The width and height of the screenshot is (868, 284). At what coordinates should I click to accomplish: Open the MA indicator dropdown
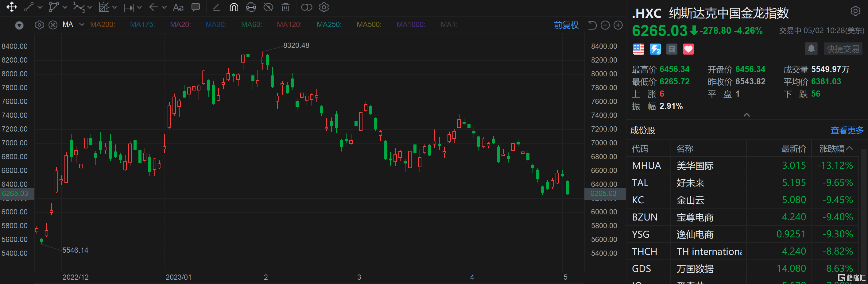tap(82, 25)
